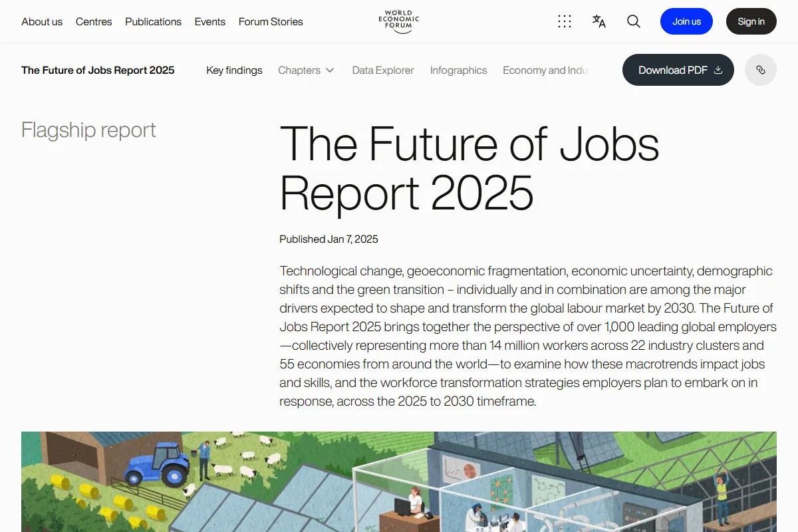The height and width of the screenshot is (532, 798).
Task: Open Forum Stories
Action: point(271,21)
